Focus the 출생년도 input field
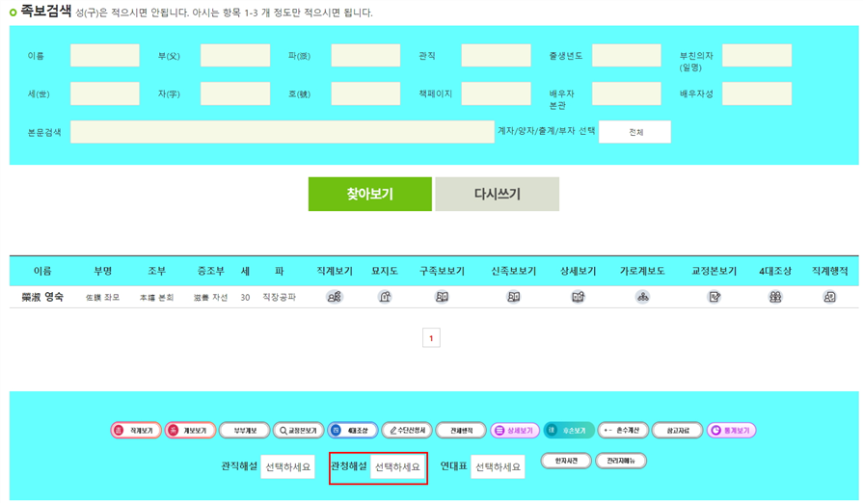 point(627,56)
